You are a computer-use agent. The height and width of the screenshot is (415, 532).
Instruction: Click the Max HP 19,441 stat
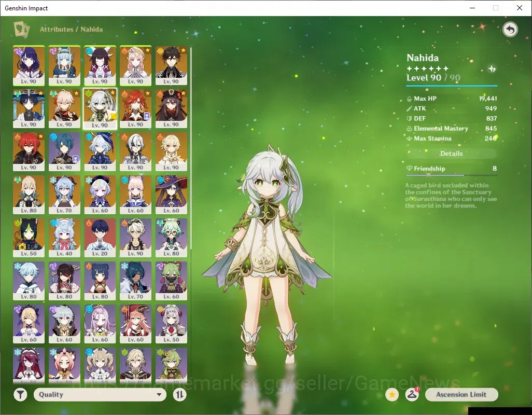pyautogui.click(x=452, y=99)
